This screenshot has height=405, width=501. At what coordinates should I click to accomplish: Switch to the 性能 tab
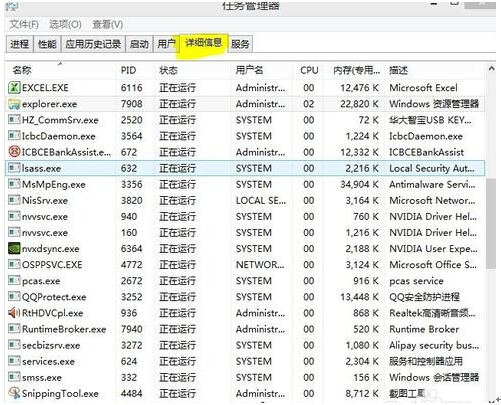(x=47, y=44)
